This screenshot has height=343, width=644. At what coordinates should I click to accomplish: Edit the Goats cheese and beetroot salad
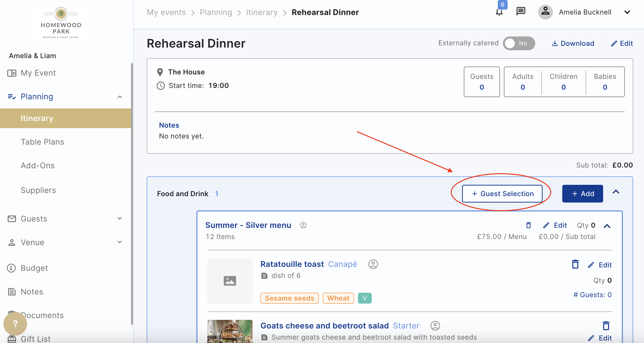(600, 338)
